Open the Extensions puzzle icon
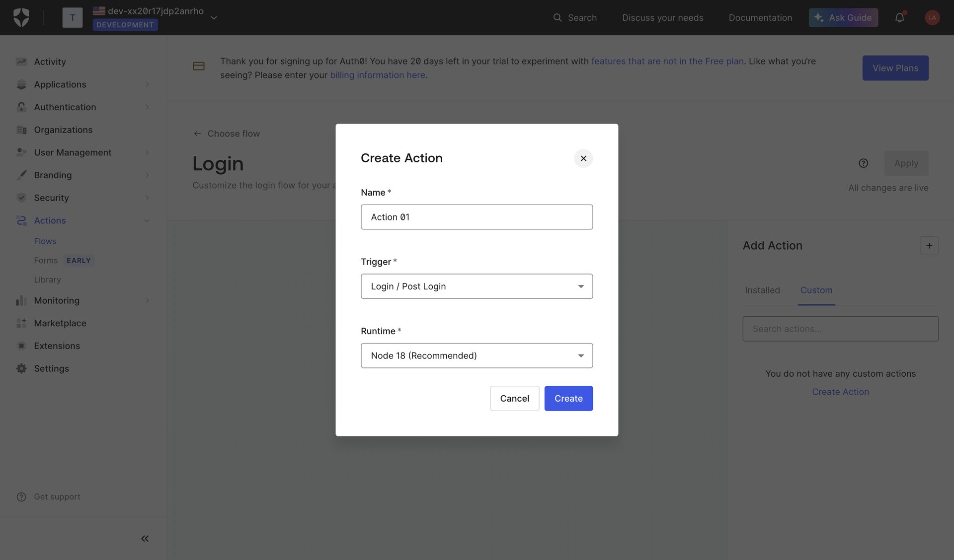The width and height of the screenshot is (954, 560). click(x=21, y=346)
